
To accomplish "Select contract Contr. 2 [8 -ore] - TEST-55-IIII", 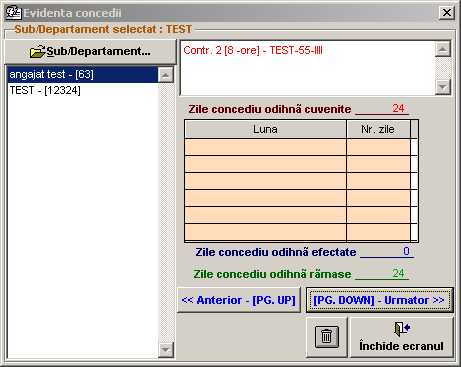I will (253, 50).
